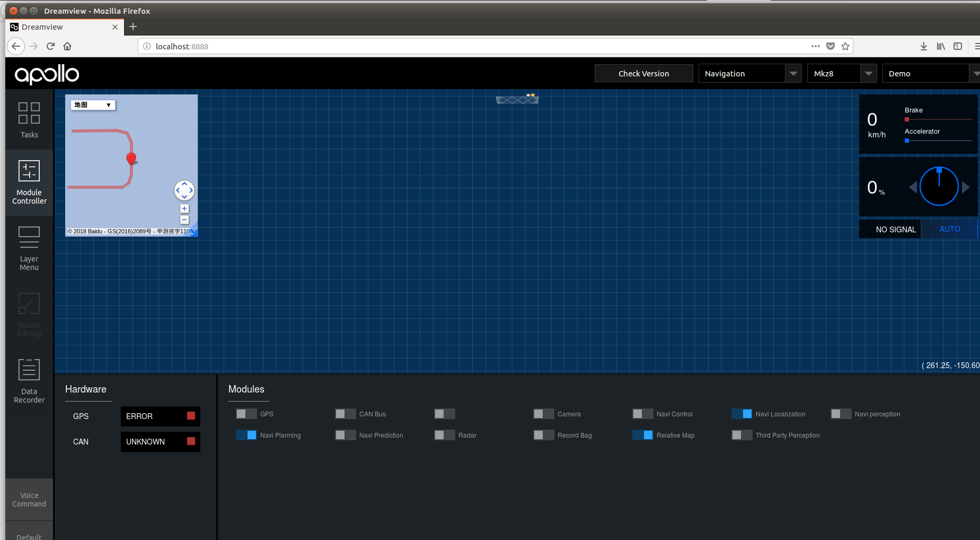Viewport: 980px width, 540px height.
Task: Open the 地图 map type dropdown
Action: 92,104
